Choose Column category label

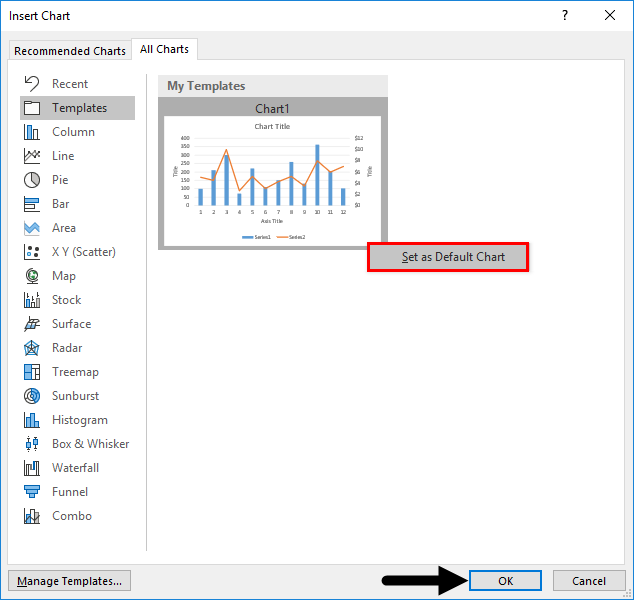[73, 132]
